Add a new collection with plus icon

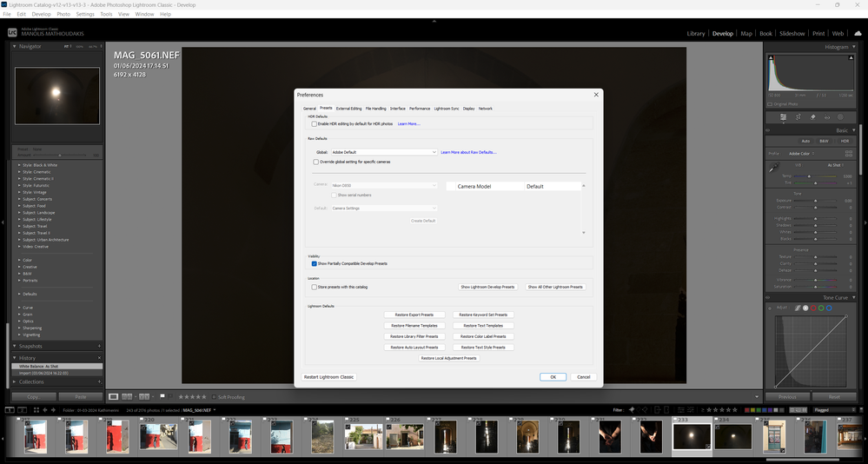[99, 381]
